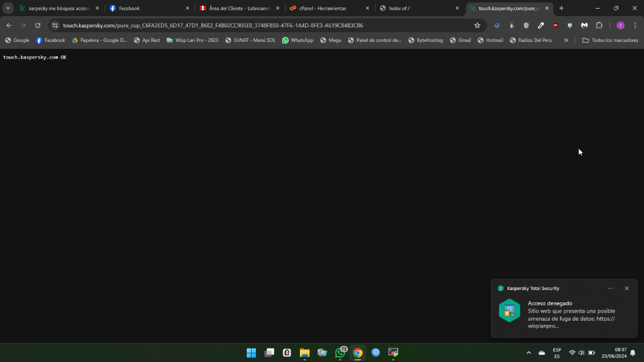Close the 'Index of /' tab
644x362 pixels.
pyautogui.click(x=457, y=8)
